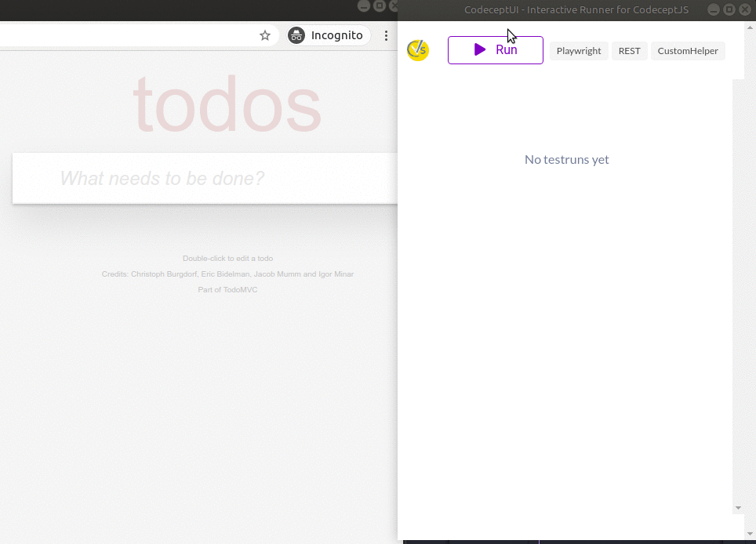Screen dimensions: 756x544
Task: Select the Playwright helper tag
Action: click(579, 51)
